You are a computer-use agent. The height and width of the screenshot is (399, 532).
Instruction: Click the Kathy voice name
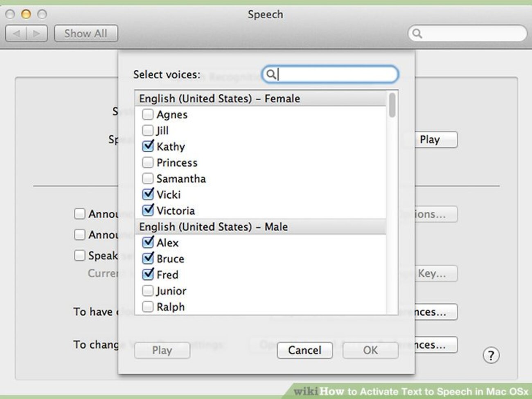pyautogui.click(x=171, y=147)
